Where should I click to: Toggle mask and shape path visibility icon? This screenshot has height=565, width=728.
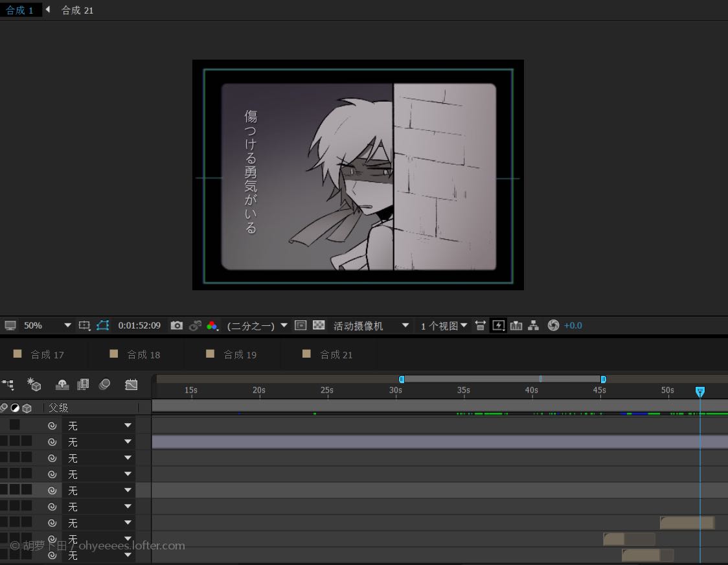(x=102, y=325)
